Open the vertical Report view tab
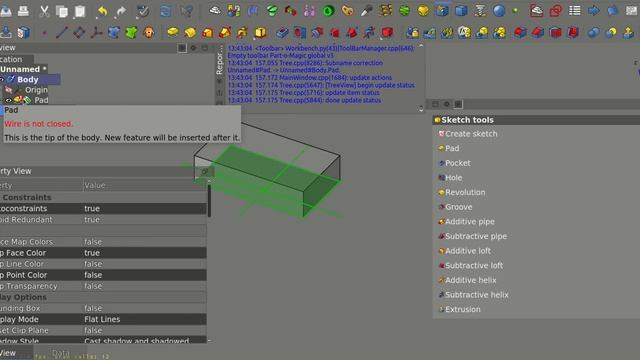Screen dimensions: 640x360 coord(219,60)
